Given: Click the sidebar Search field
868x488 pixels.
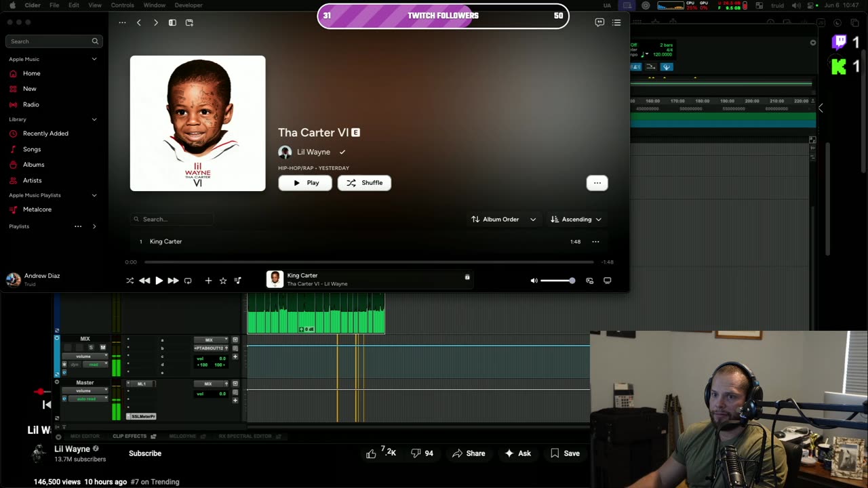Looking at the screenshot, I should click(54, 41).
